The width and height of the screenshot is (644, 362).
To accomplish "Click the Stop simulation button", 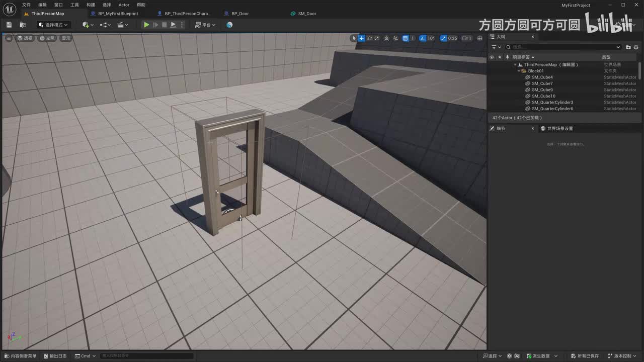I will coord(164,25).
